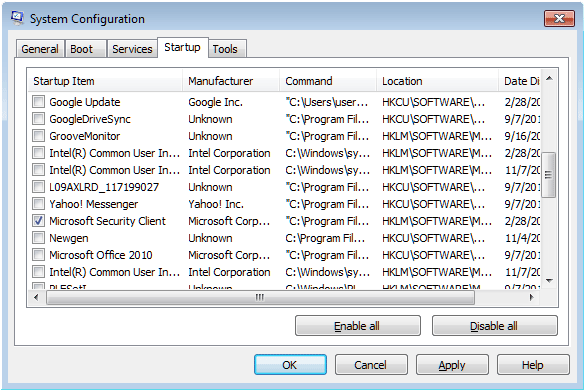Viewport: 585px width, 391px height.
Task: Select the GoogleDriveSync item name
Action: [90, 119]
